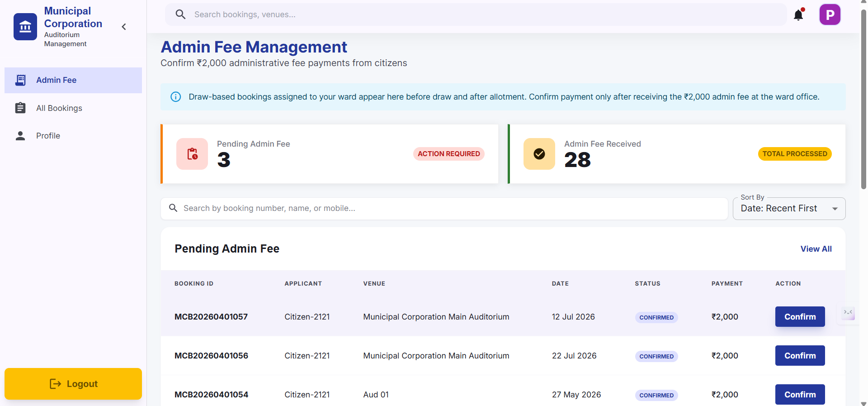Open notifications via the bell icon
The width and height of the screenshot is (868, 406).
click(799, 14)
